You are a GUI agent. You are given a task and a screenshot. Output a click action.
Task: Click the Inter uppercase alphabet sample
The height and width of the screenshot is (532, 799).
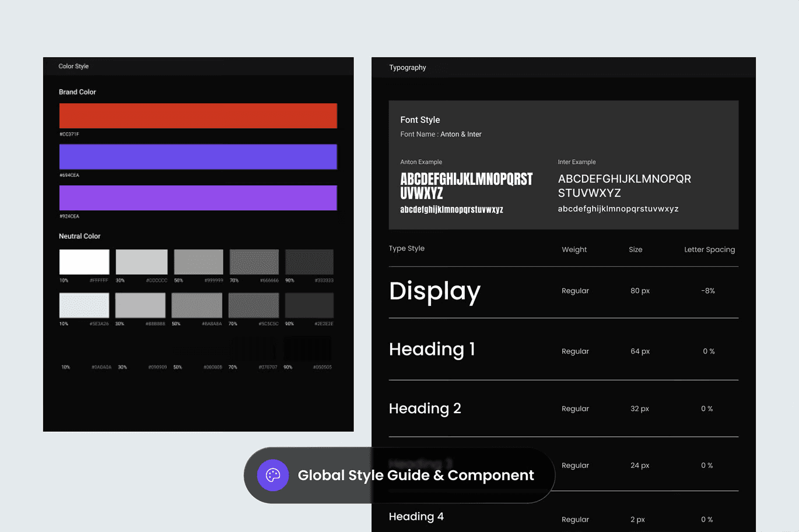625,186
